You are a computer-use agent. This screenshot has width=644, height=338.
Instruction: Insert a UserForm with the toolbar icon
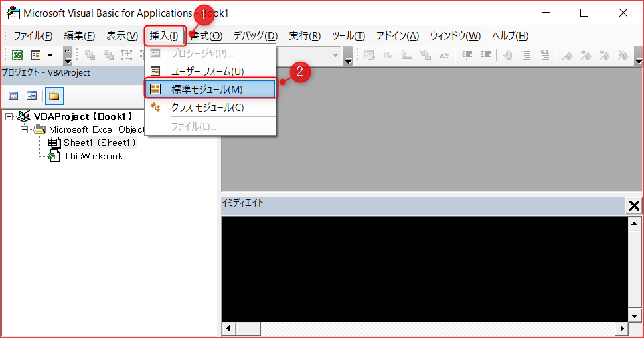[36, 55]
